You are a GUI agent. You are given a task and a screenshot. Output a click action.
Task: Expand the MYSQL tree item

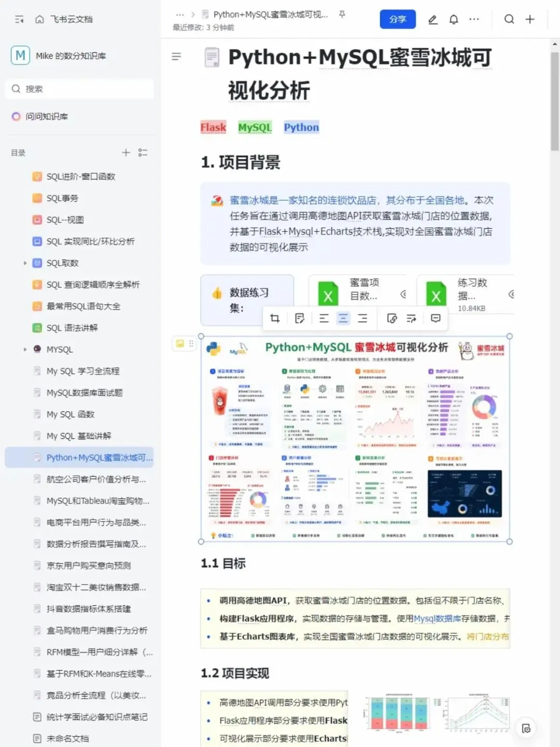pyautogui.click(x=25, y=350)
